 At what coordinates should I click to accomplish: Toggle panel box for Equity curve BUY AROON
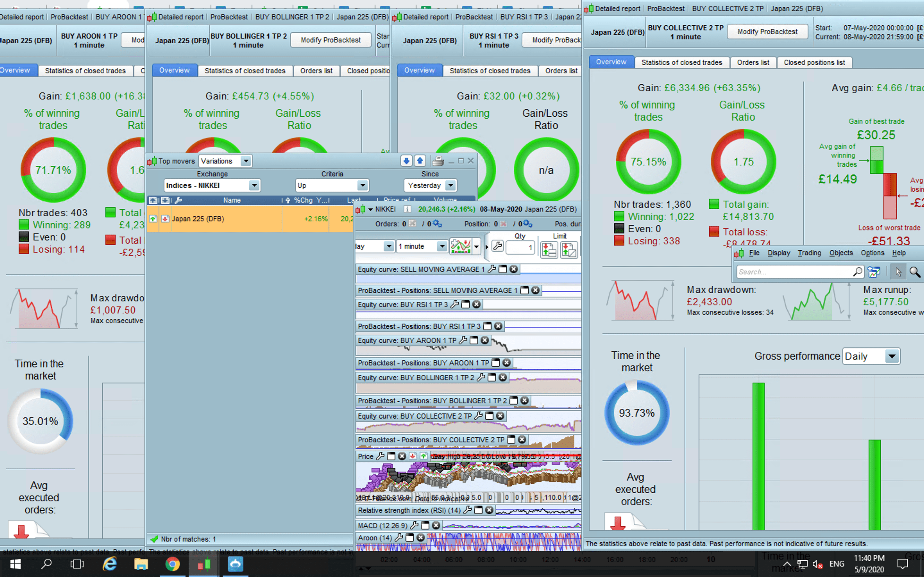474,340
